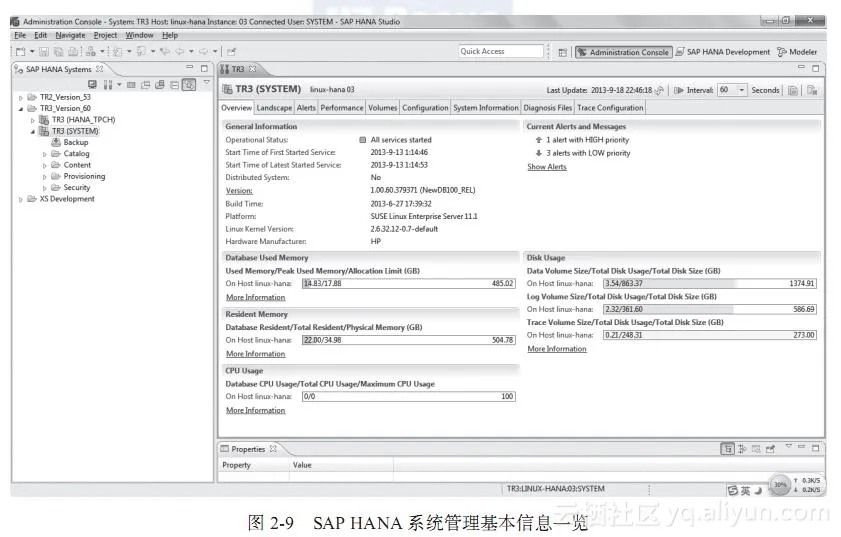Collapse the TR3 (SYSTEM) node
The image size is (841, 537).
[33, 131]
